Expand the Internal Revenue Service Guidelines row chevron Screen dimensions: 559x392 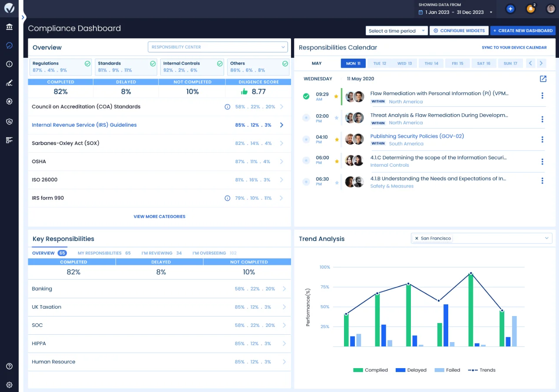(281, 125)
